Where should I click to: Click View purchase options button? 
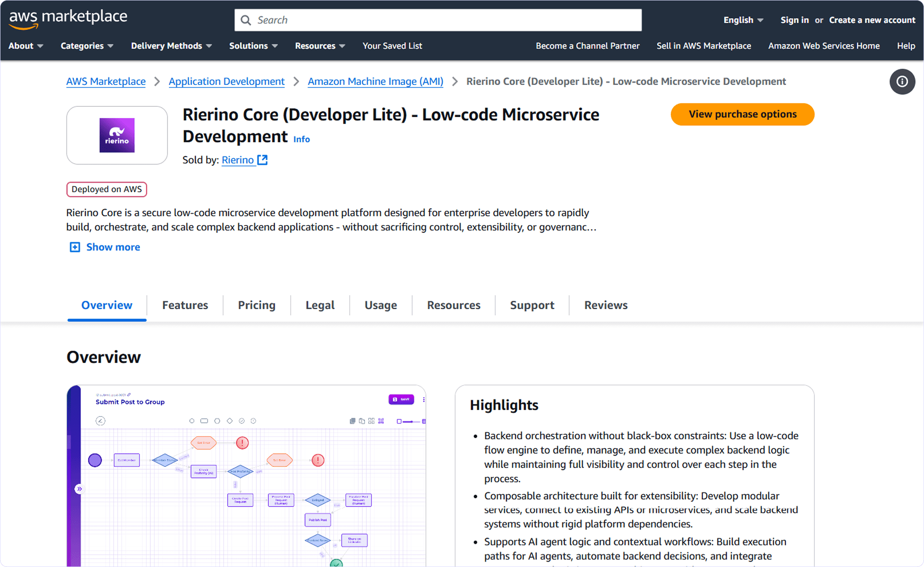[742, 114]
